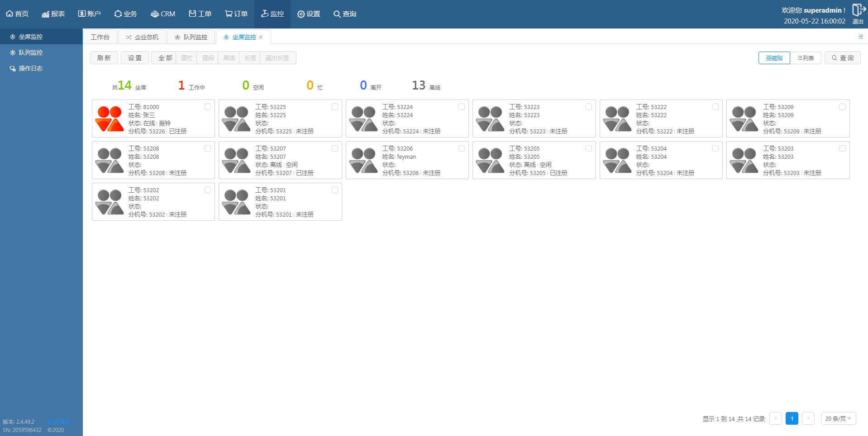Click the logout door icon
Screen dimensions: 868x436
click(x=858, y=10)
